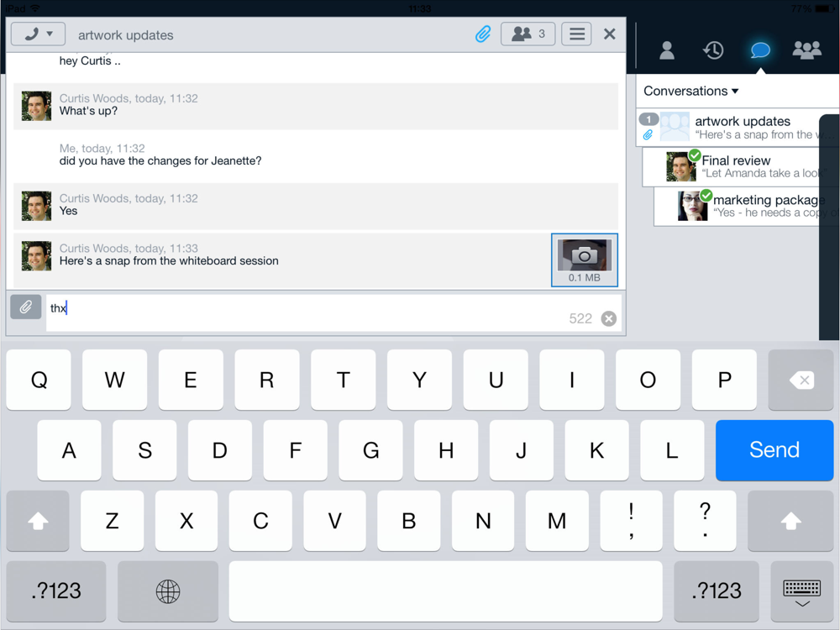Viewport: 840px width, 630px height.
Task: Tap the D key
Action: 219,450
